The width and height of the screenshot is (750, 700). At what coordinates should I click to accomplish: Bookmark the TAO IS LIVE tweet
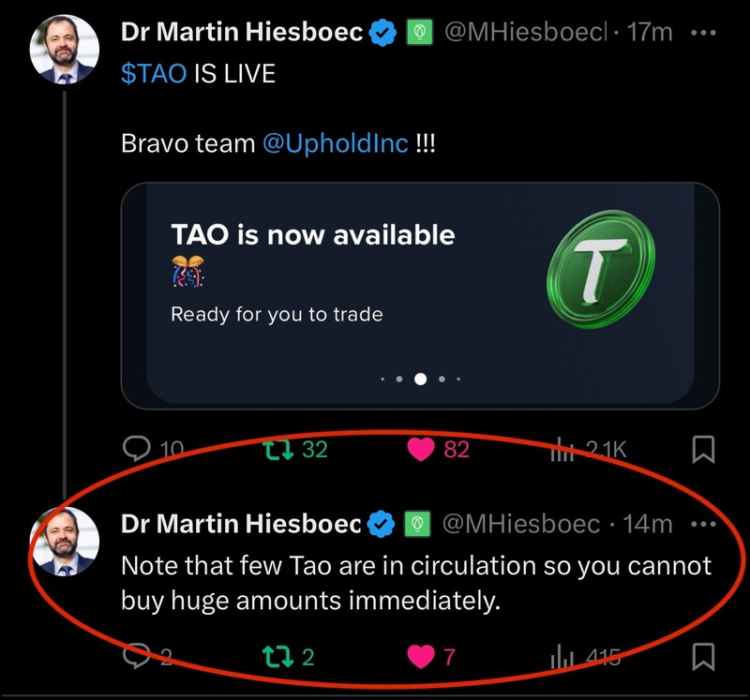702,450
